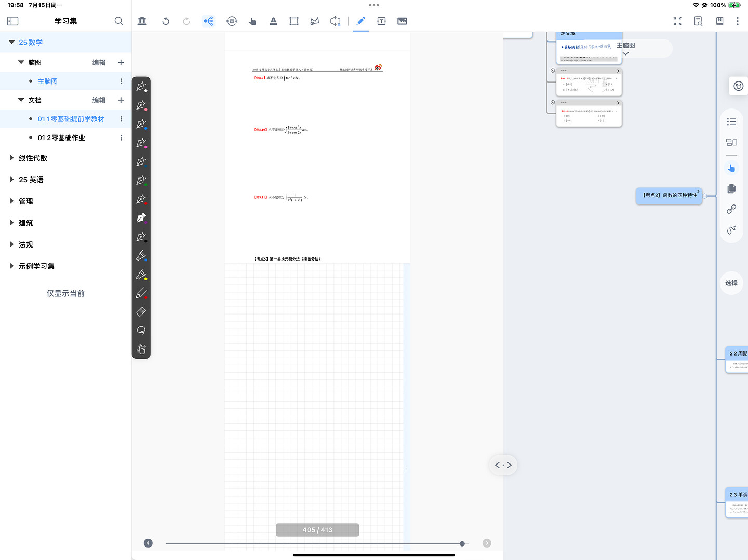Screen dimensions: 748x560
Task: Return to the library home icon
Action: coord(142,21)
